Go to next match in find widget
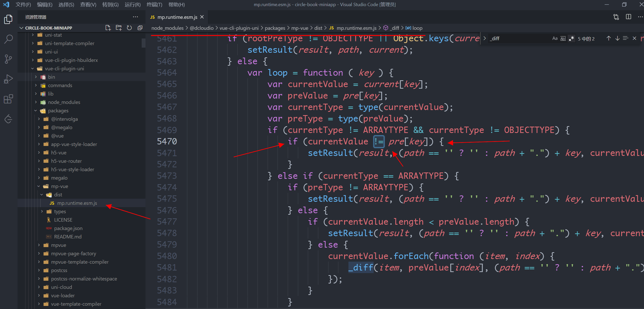This screenshot has width=644, height=309. (x=617, y=38)
